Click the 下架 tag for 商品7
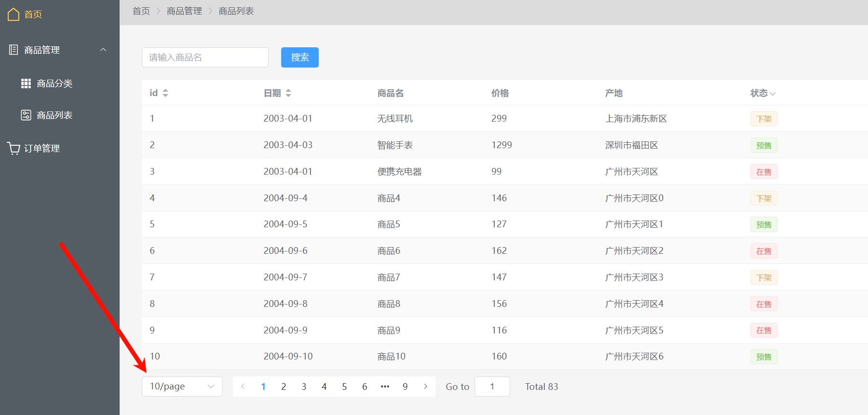The image size is (868, 415). (764, 277)
